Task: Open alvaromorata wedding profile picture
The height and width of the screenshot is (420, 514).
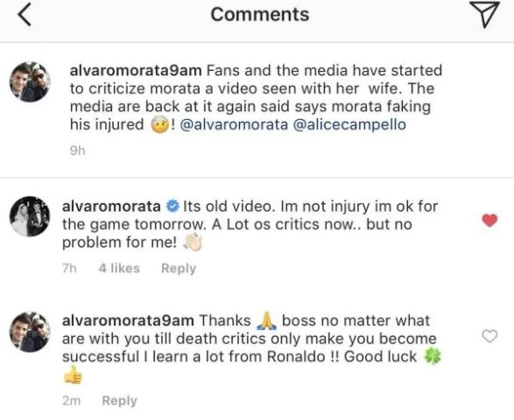Action: pyautogui.click(x=30, y=216)
